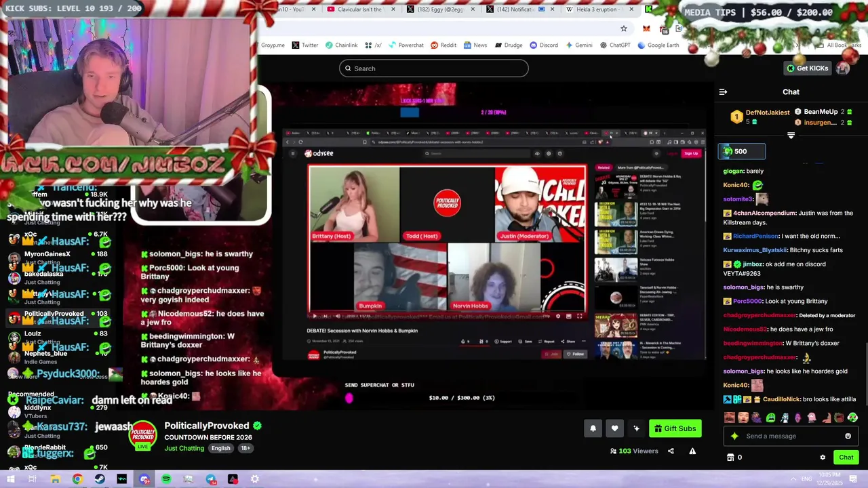Screen dimensions: 868x488
Task: Toggle fullscreen on the Odysee video player
Action: tap(579, 316)
